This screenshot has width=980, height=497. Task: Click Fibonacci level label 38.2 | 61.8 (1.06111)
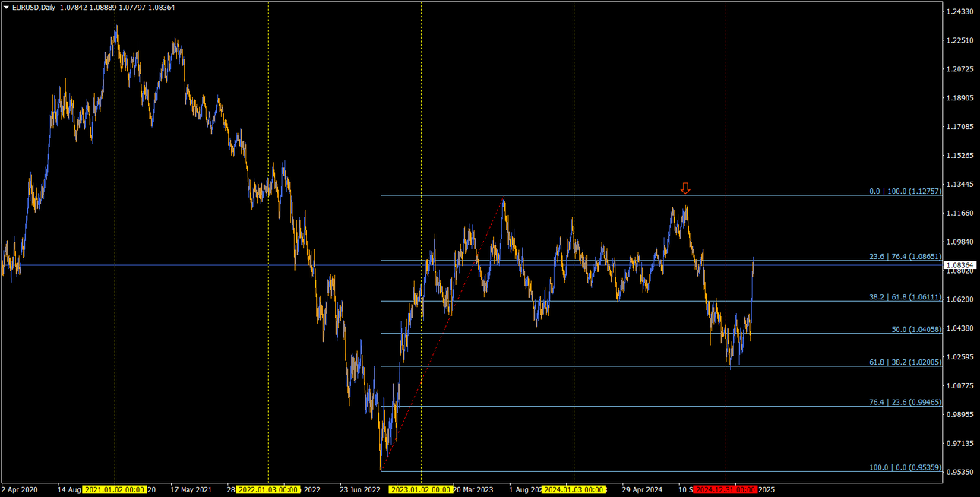click(905, 297)
